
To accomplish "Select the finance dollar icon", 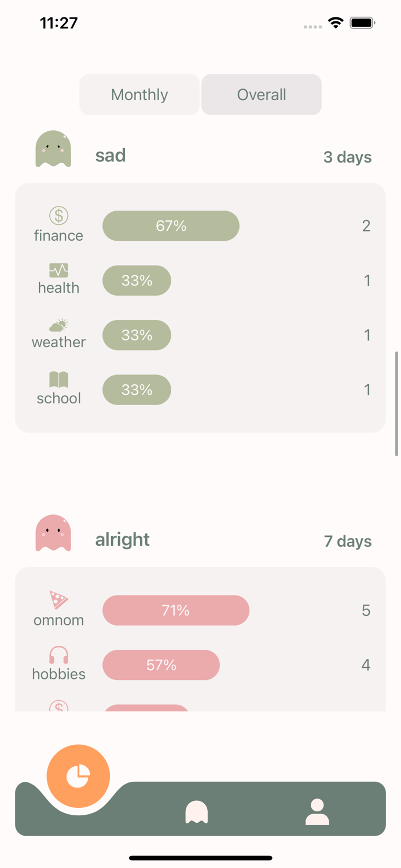I will point(58,215).
